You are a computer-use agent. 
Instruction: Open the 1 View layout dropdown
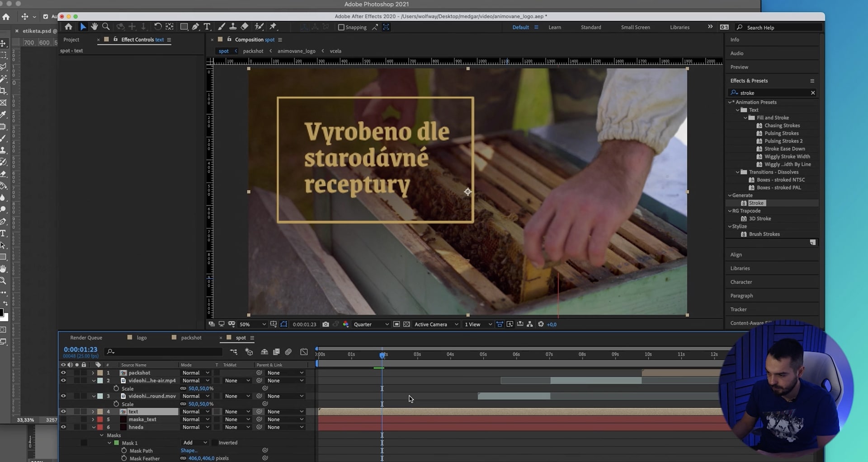click(x=478, y=324)
